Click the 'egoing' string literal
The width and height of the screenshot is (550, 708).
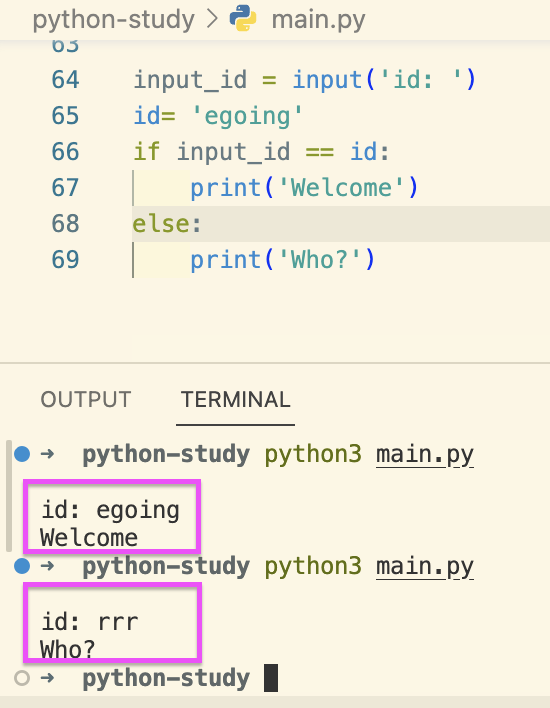tap(247, 116)
